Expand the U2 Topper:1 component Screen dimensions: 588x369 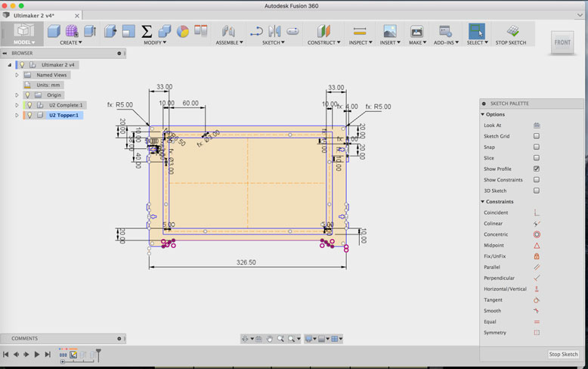click(x=17, y=115)
